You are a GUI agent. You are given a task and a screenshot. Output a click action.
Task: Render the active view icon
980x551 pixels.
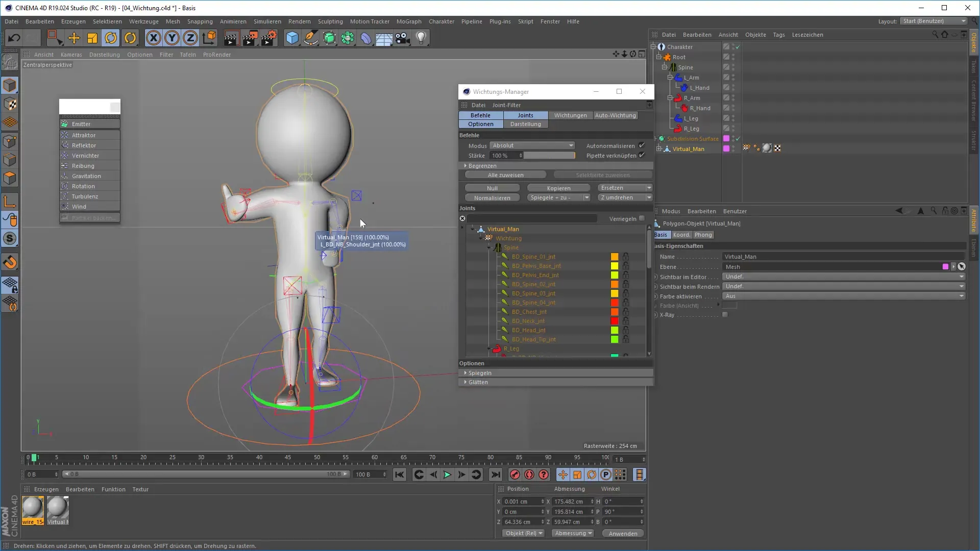click(x=231, y=38)
